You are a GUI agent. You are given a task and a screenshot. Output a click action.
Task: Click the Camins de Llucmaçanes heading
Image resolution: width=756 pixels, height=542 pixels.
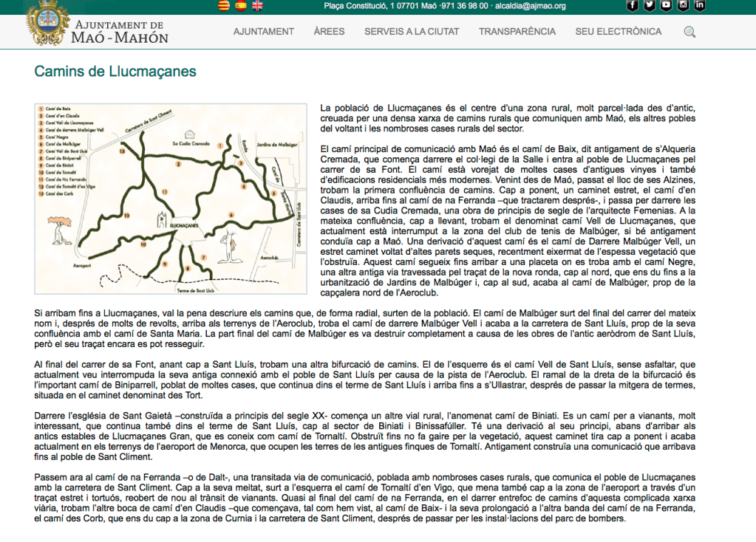point(115,72)
